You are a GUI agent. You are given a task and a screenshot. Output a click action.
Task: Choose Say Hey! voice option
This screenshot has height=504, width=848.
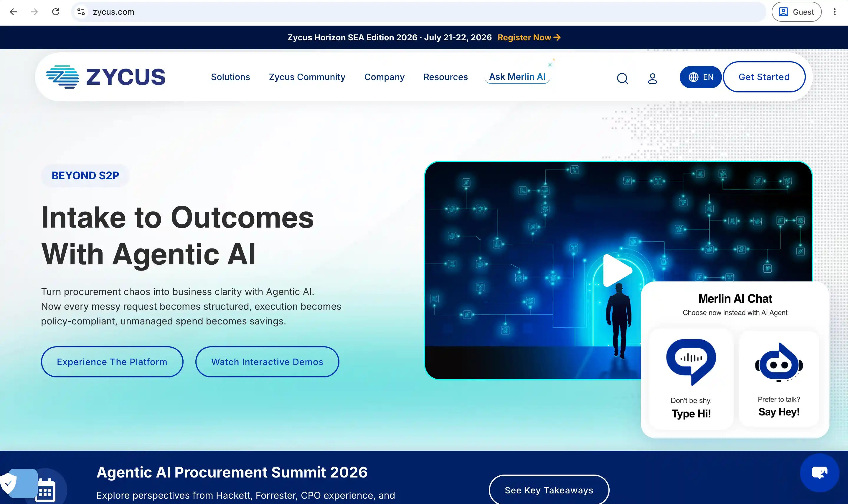(x=779, y=379)
